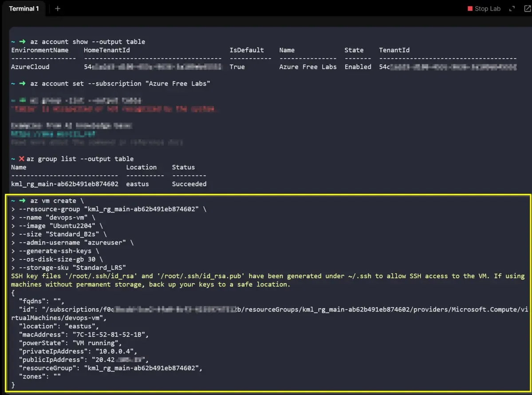Select the '--resource-group' argument line

click(109, 209)
